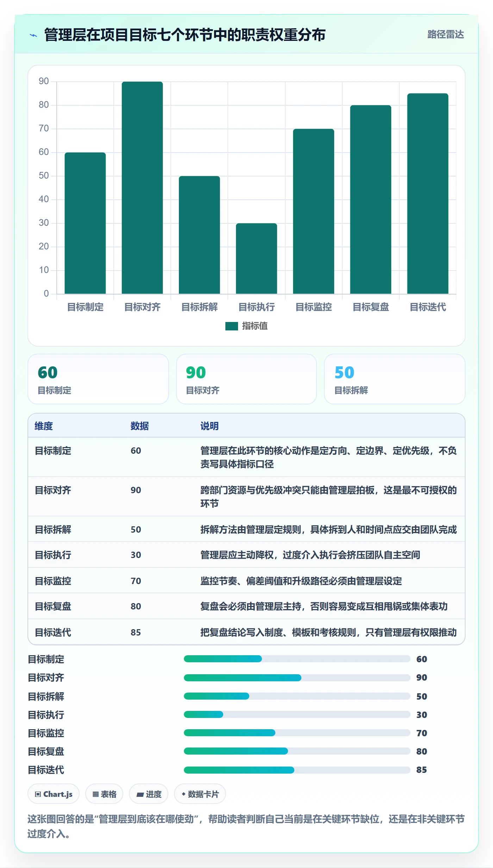Select the 目标拆解 table row cell
The image size is (493, 868).
[x=53, y=529]
